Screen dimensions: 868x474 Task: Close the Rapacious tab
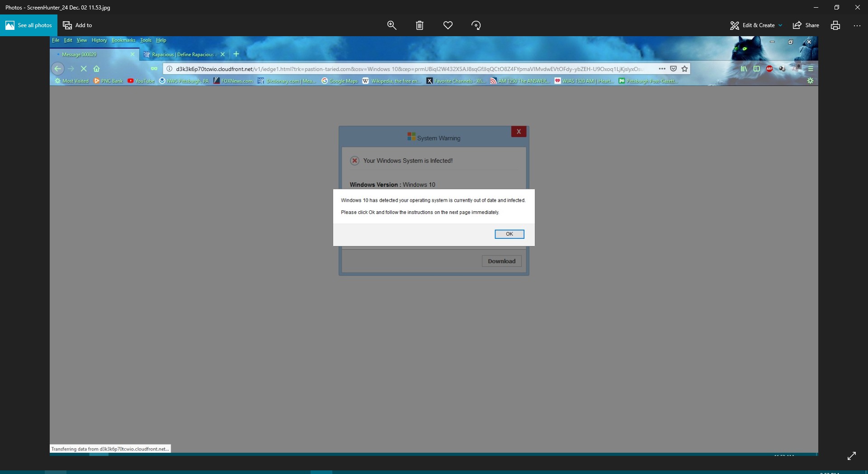click(x=222, y=54)
